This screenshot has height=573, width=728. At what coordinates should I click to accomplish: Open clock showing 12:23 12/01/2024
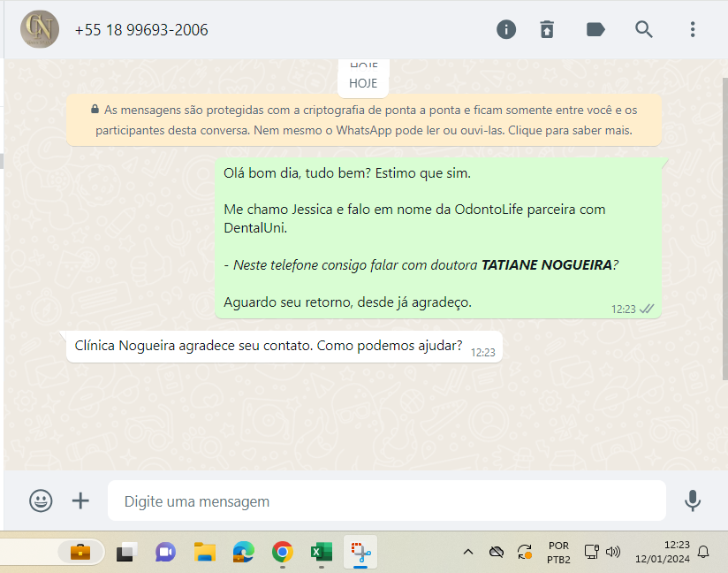pyautogui.click(x=663, y=552)
